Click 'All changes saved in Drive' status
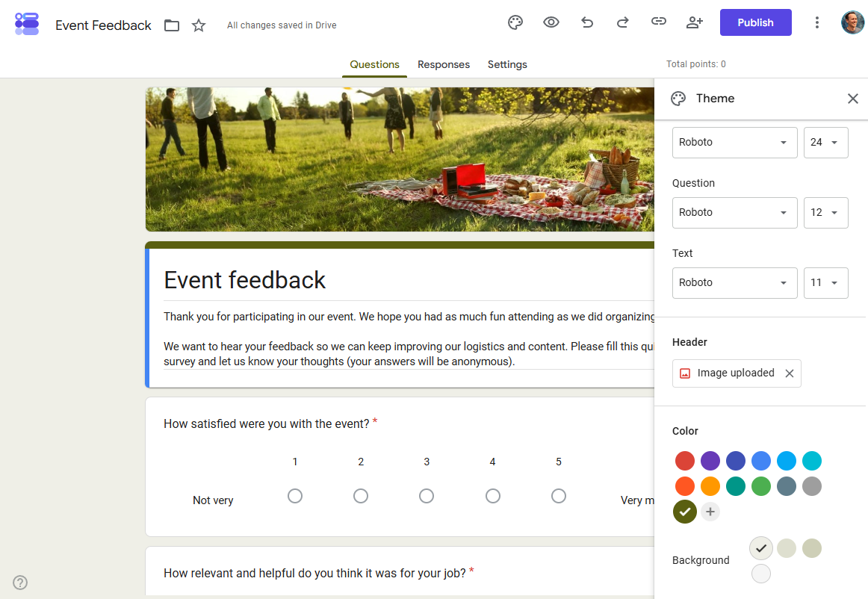Screen dimensions: 868x599 282,25
